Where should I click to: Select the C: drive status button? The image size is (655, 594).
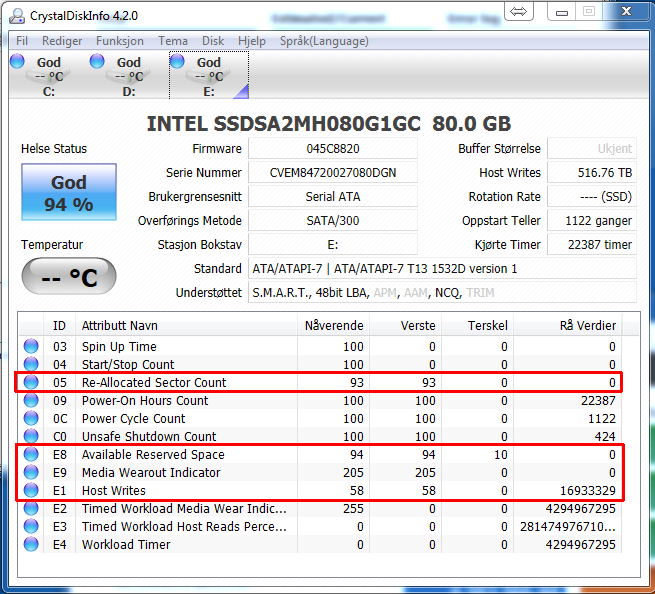click(48, 75)
